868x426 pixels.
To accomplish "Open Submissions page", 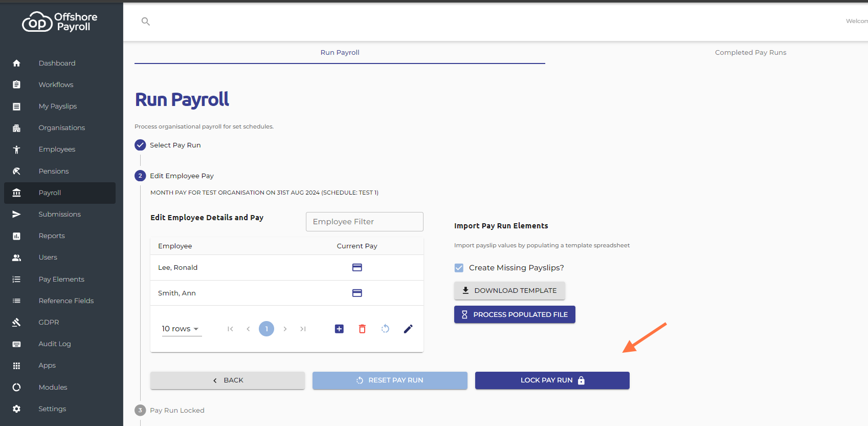I will [60, 214].
